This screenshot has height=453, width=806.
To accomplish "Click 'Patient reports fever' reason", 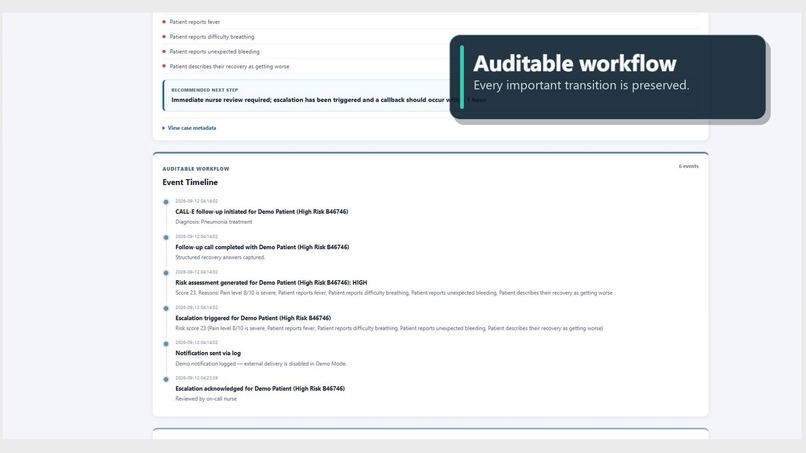I will tap(195, 22).
